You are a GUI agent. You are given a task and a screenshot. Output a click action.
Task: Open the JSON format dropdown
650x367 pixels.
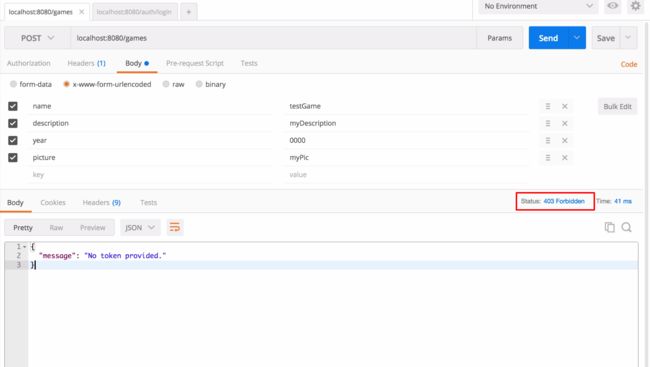(140, 228)
